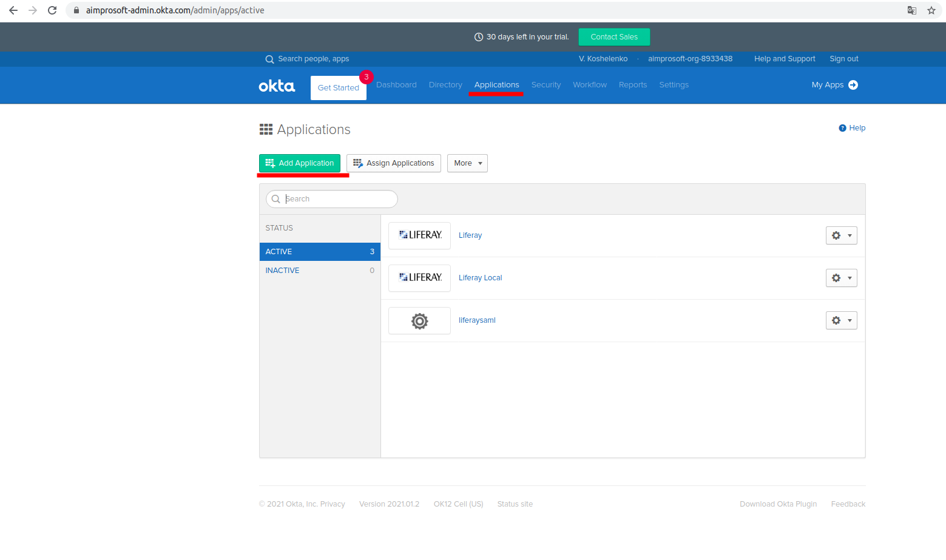The image size is (946, 560).
Task: Click the browser forward arrow
Action: click(x=33, y=10)
